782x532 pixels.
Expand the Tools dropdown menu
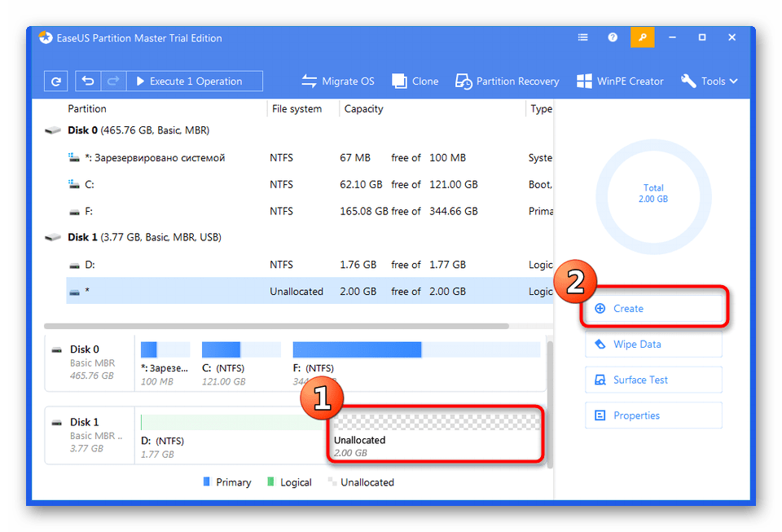[x=709, y=81]
